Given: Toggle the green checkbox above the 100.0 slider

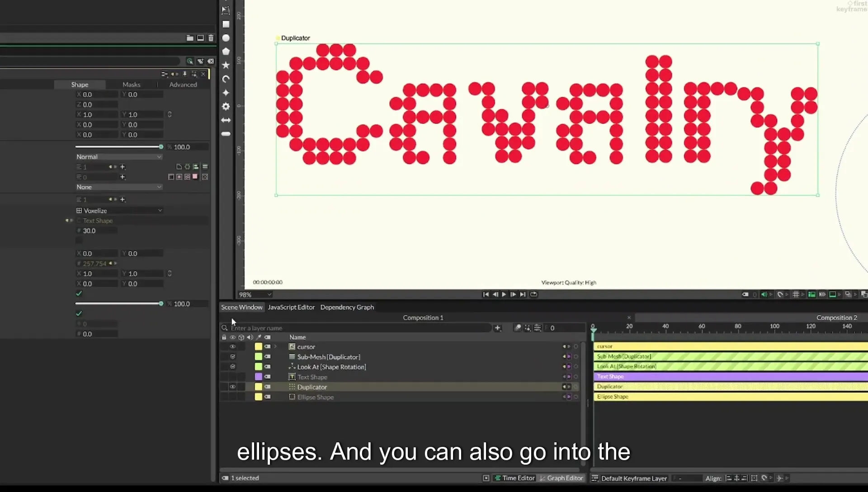Looking at the screenshot, I should point(79,293).
